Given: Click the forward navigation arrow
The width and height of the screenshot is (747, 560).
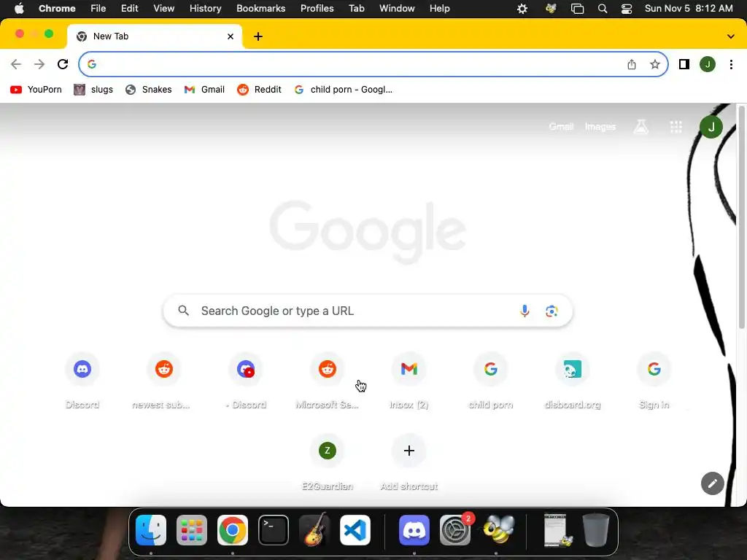Looking at the screenshot, I should point(39,64).
